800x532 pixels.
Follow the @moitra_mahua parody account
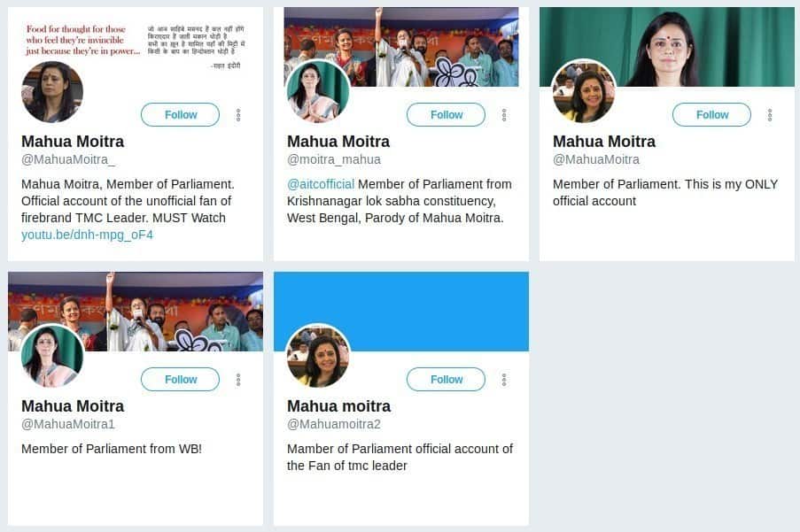coord(446,115)
